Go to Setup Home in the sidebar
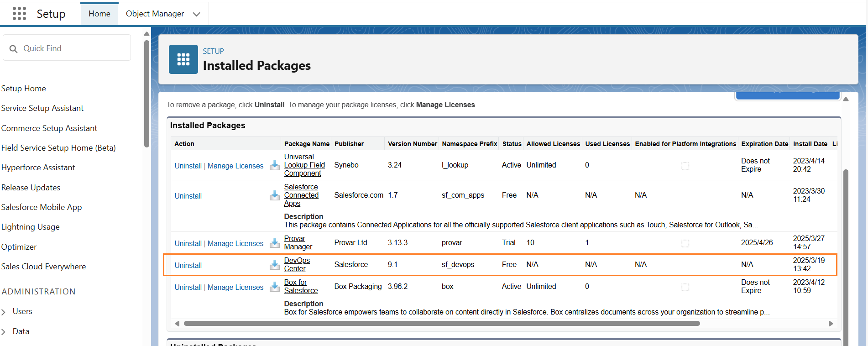 [24, 89]
